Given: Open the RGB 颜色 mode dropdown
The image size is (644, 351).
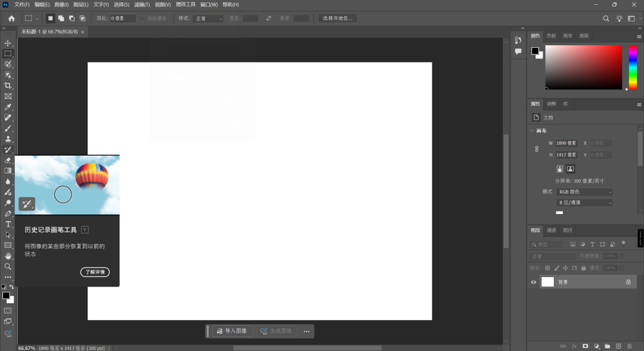Looking at the screenshot, I should (x=584, y=192).
